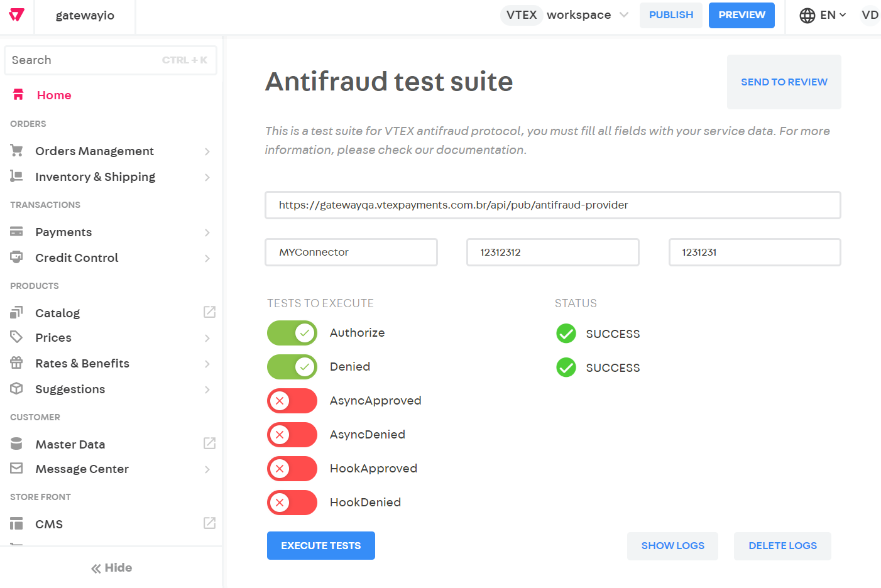Disable the Authorize test toggle
The image size is (881, 588).
click(292, 332)
